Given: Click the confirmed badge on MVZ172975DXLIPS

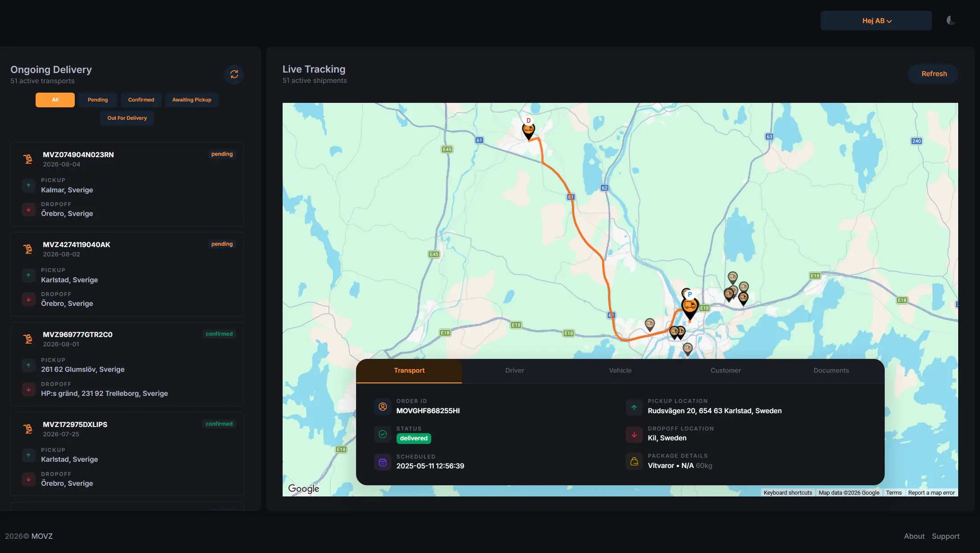Looking at the screenshot, I should [x=219, y=424].
